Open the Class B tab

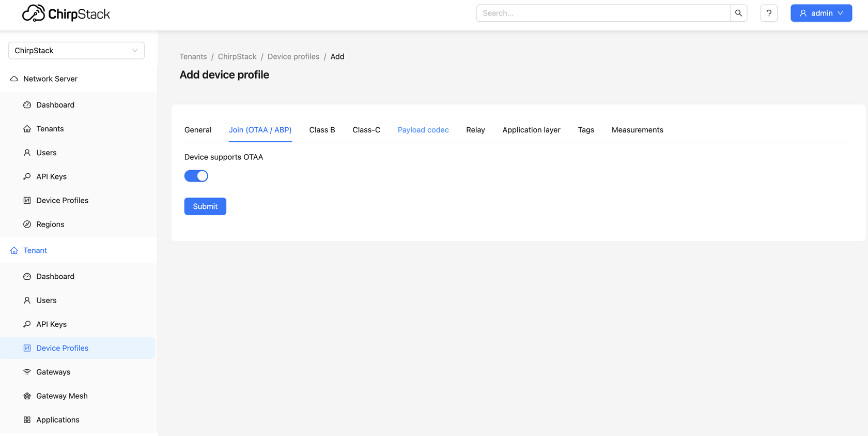point(322,130)
